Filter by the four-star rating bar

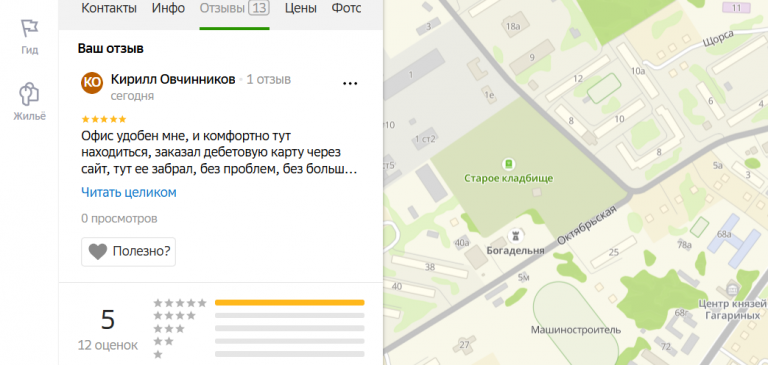(x=289, y=316)
